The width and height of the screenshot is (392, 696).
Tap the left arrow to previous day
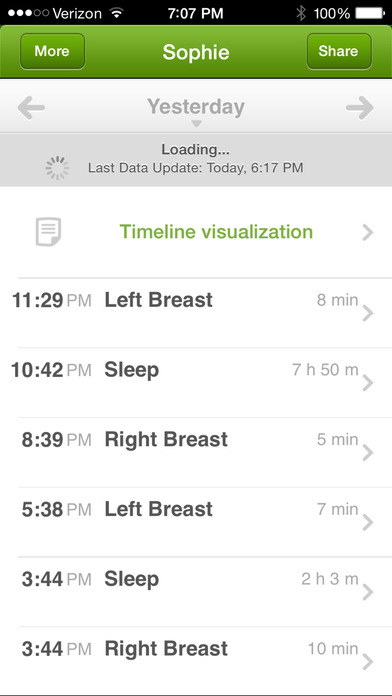pyautogui.click(x=31, y=108)
